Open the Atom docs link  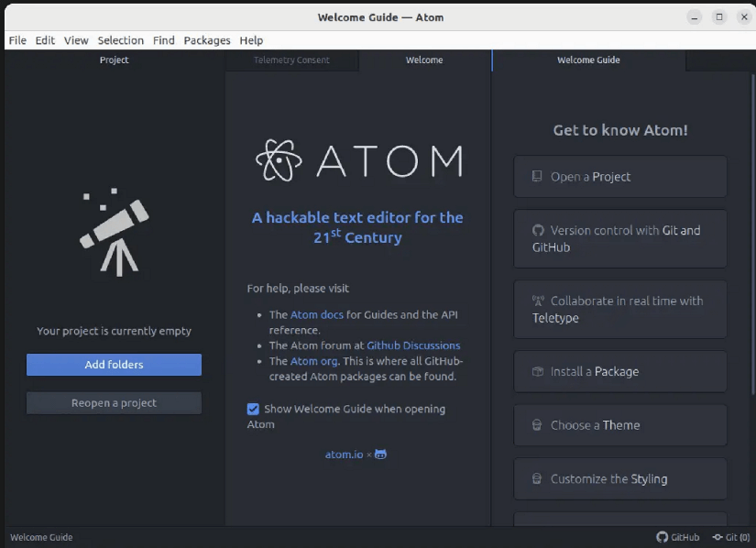[317, 314]
